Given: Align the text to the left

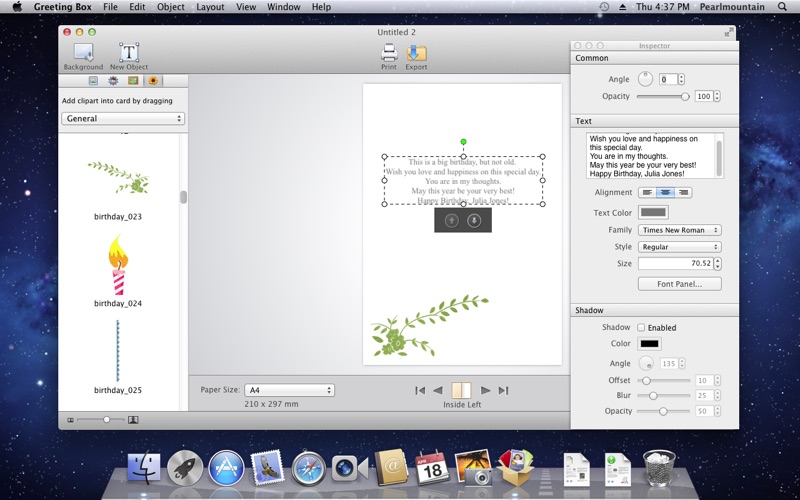Looking at the screenshot, I should (647, 192).
